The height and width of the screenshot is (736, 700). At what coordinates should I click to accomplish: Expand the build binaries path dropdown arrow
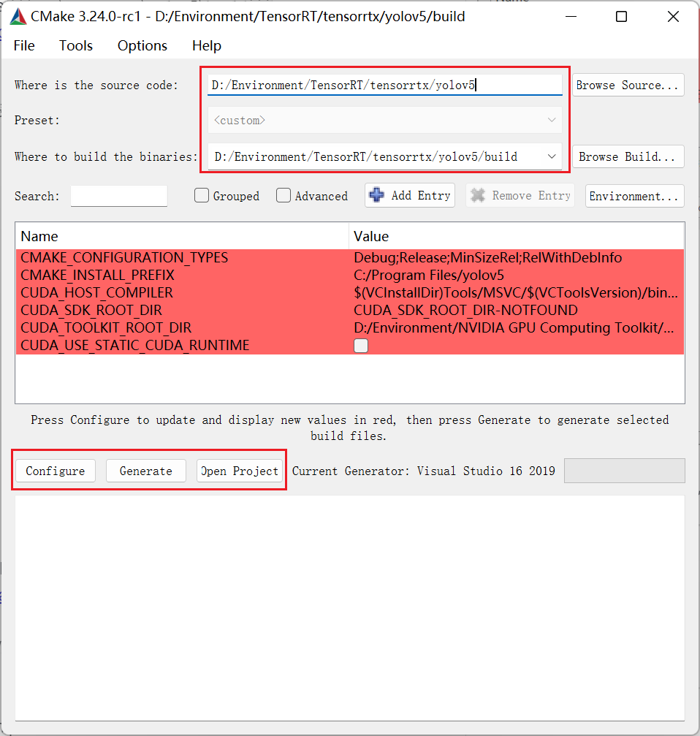(552, 156)
